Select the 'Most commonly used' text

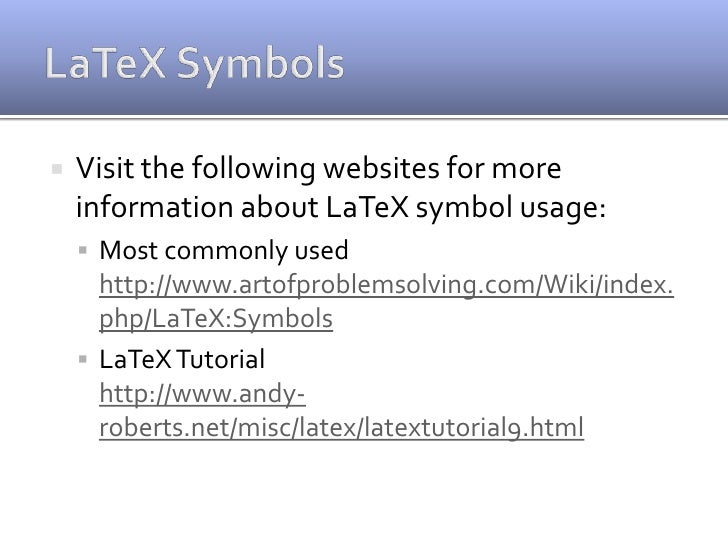coord(224,251)
